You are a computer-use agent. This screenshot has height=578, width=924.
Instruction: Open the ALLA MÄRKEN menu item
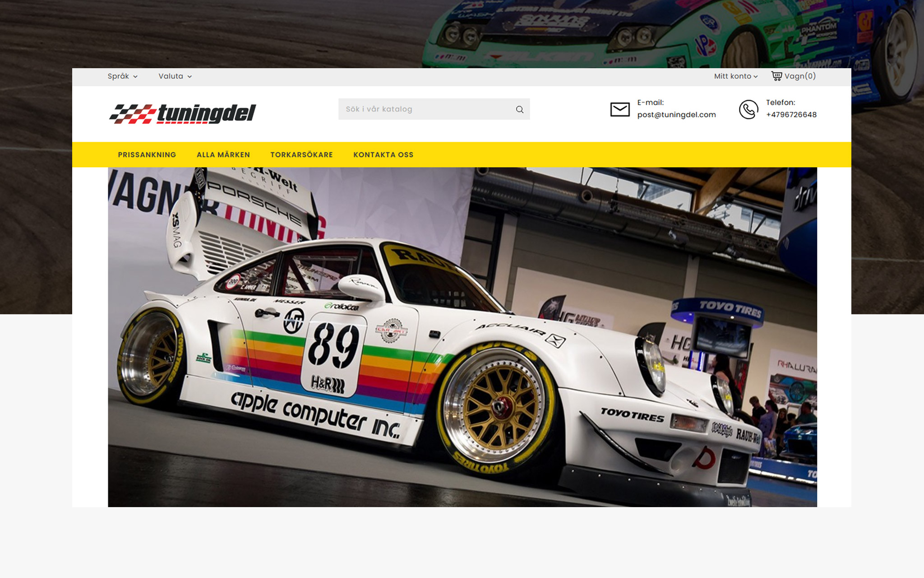[x=223, y=155]
